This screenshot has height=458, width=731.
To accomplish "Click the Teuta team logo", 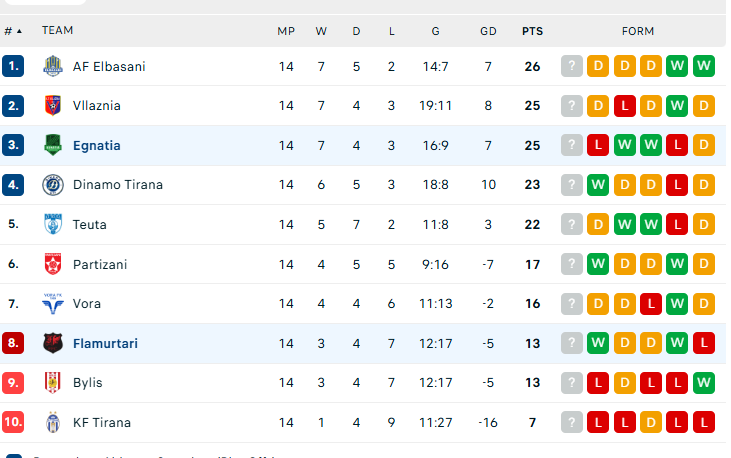I will (x=53, y=225).
